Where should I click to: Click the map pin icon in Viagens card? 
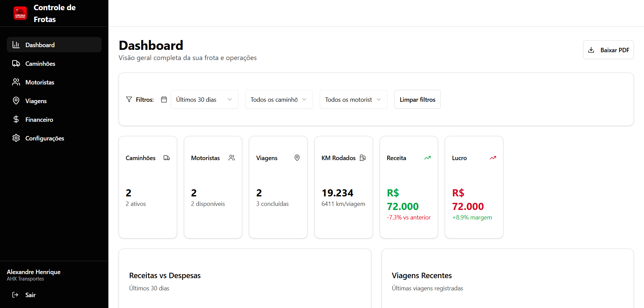[297, 158]
